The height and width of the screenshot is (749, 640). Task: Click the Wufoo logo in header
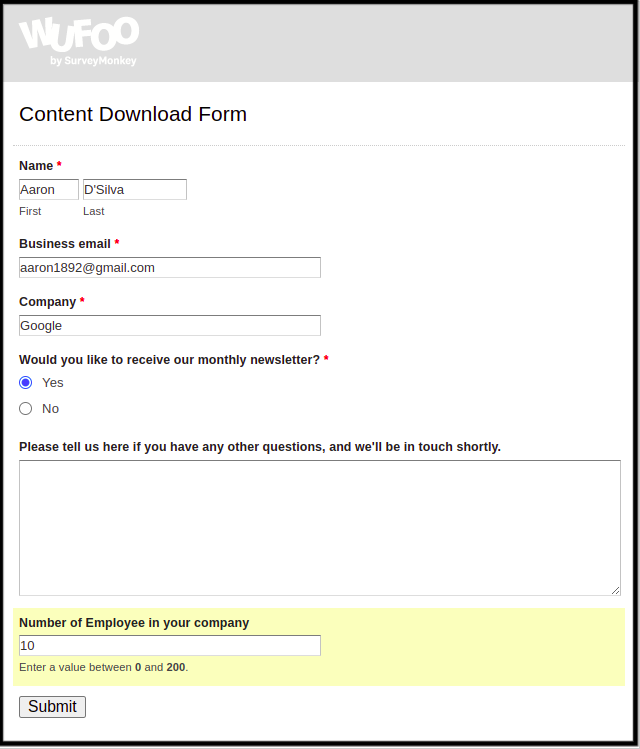coord(79,42)
